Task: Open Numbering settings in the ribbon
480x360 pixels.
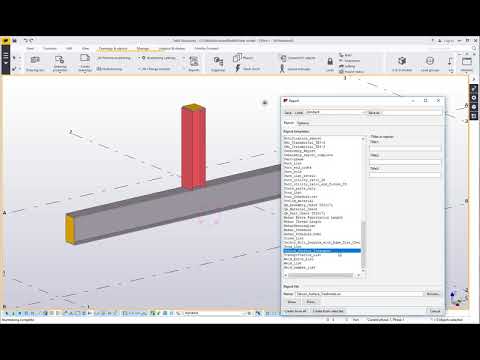Action: point(159,58)
